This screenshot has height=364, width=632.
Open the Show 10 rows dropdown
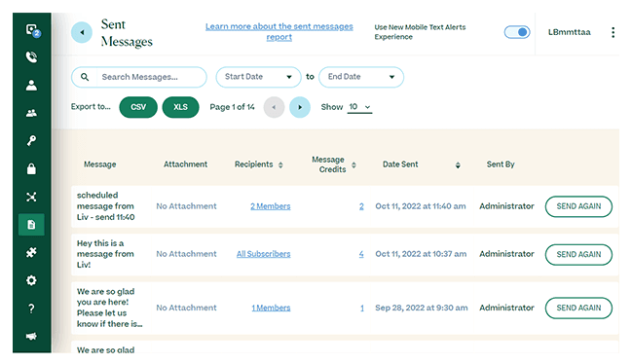tap(359, 107)
